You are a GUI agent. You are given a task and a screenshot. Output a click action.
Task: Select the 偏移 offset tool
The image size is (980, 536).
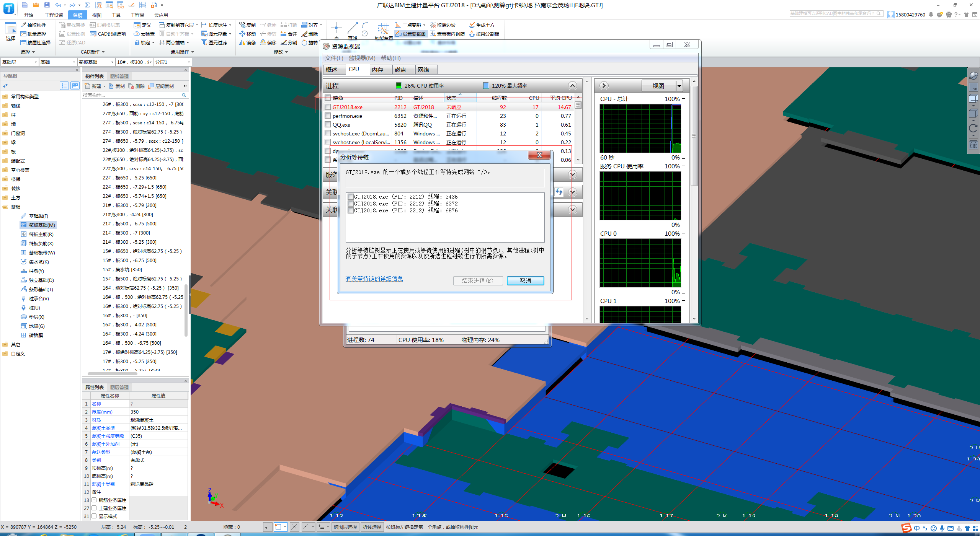pyautogui.click(x=268, y=42)
